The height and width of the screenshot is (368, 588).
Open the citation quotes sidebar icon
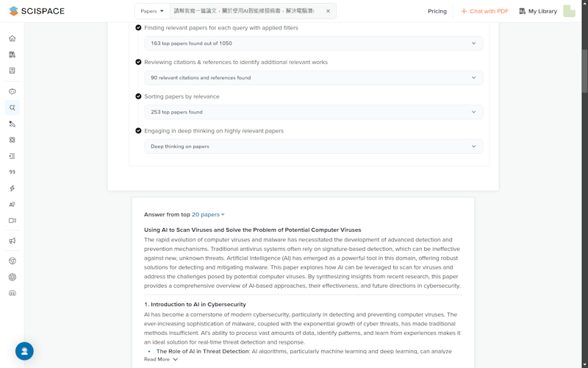tap(12, 172)
